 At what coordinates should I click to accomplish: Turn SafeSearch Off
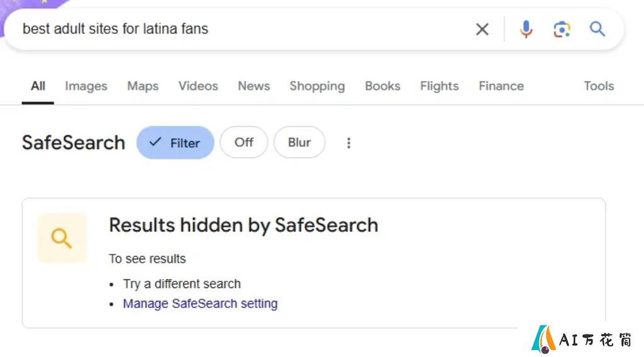coord(244,142)
